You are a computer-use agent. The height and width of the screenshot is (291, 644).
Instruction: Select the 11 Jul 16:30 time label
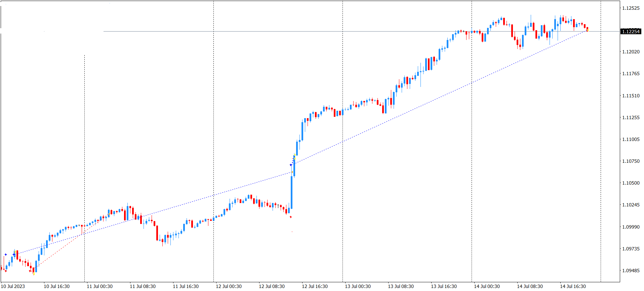(x=186, y=286)
